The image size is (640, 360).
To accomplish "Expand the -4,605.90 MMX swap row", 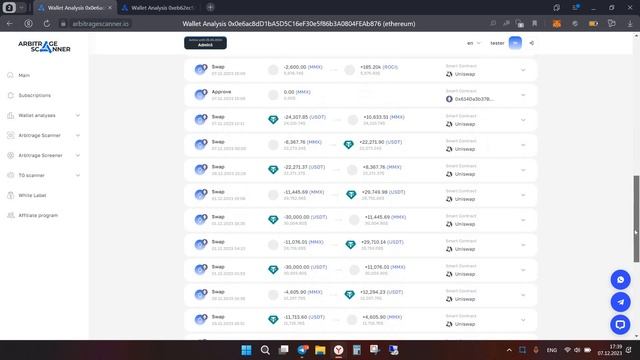I will click(523, 295).
